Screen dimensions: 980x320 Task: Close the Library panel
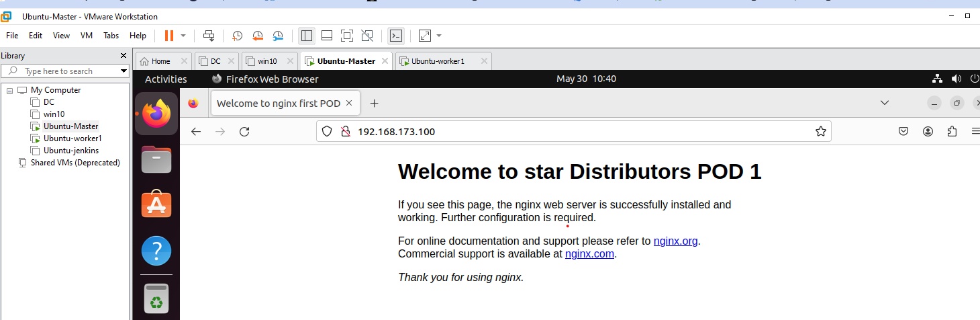click(124, 56)
